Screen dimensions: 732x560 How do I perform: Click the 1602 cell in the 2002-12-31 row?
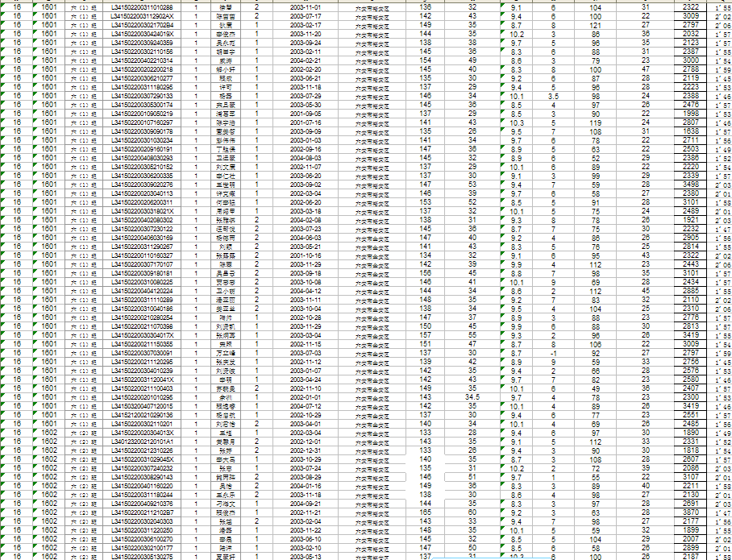click(x=49, y=450)
